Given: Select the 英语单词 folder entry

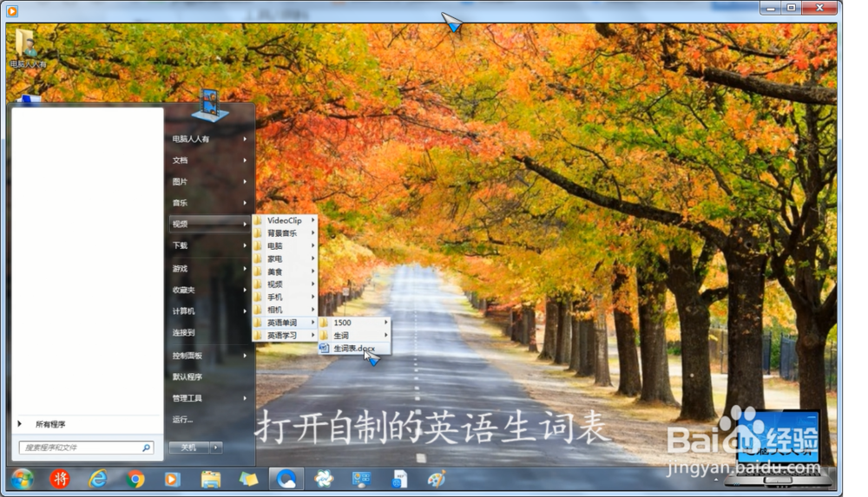Looking at the screenshot, I should pyautogui.click(x=285, y=322).
